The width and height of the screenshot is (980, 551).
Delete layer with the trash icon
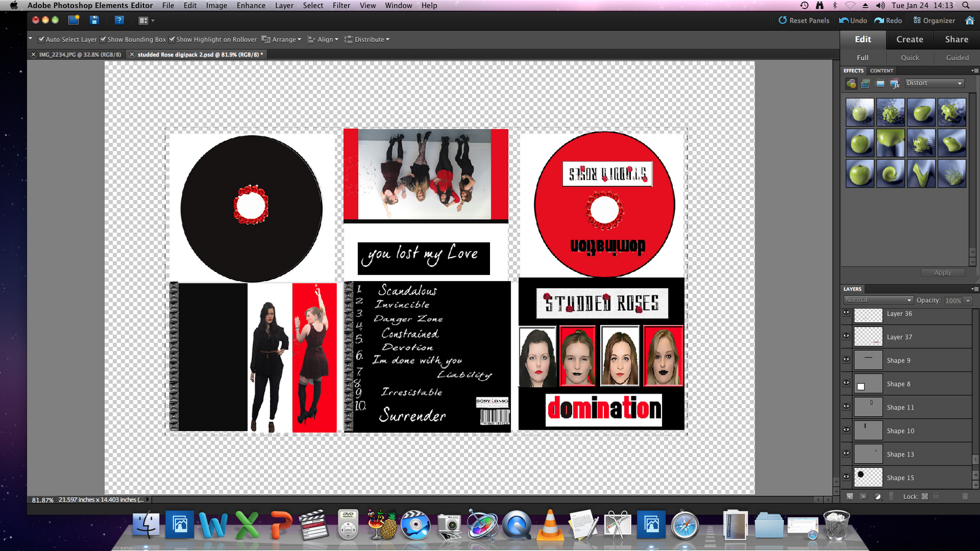965,497
